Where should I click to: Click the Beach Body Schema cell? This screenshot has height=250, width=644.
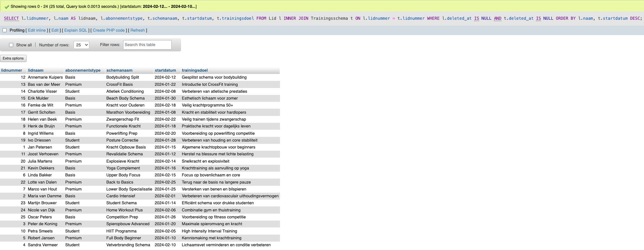(129, 98)
